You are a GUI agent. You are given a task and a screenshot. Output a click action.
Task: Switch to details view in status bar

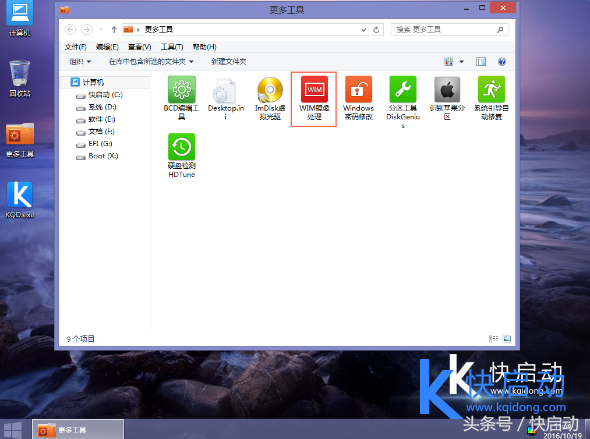tap(493, 339)
